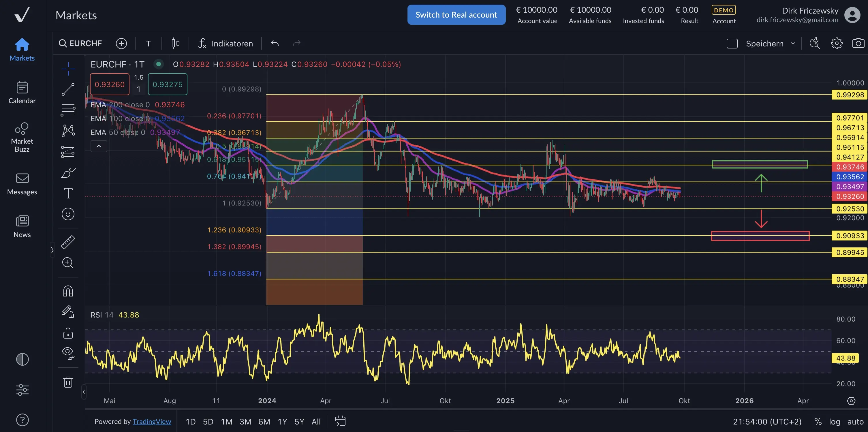The height and width of the screenshot is (432, 868).
Task: Take a chart snapshot with camera icon
Action: point(858,44)
